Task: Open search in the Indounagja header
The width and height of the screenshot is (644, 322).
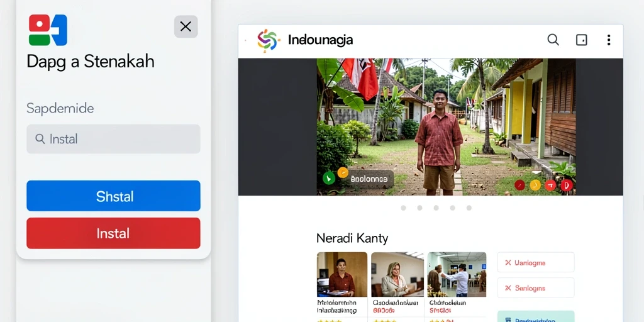Action: coord(553,40)
